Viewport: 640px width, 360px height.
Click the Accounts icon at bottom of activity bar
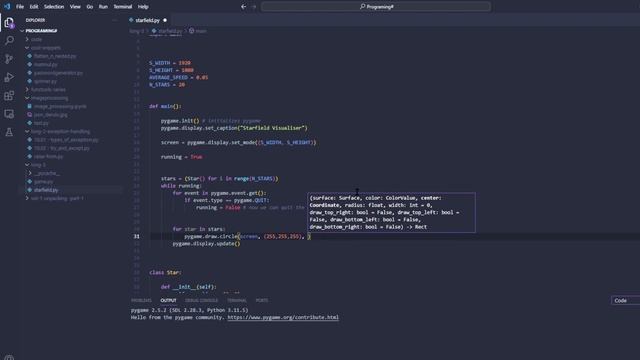click(x=9, y=358)
